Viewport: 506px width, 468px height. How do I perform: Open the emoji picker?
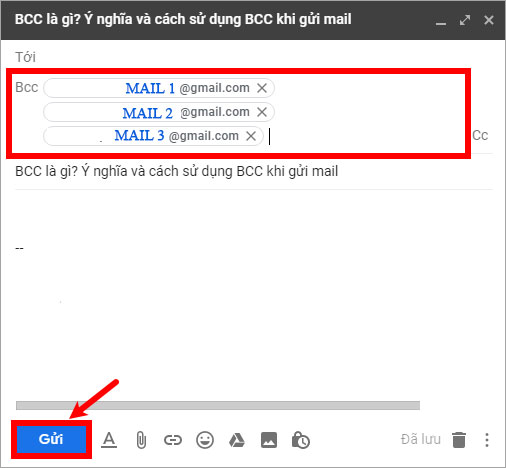[205, 440]
